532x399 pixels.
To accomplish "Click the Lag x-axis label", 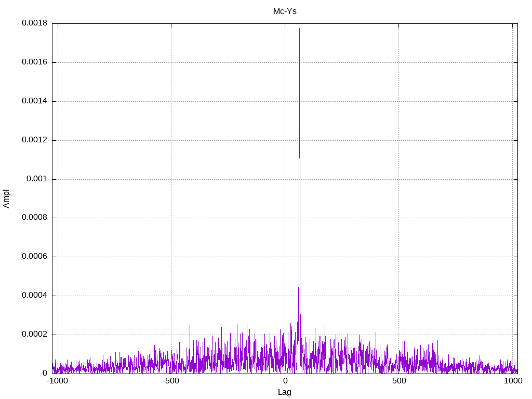I will (285, 392).
